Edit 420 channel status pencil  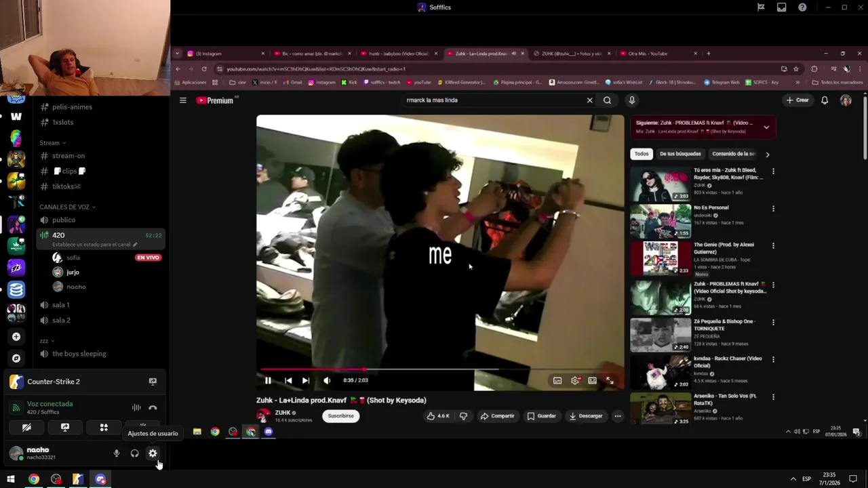[135, 245]
